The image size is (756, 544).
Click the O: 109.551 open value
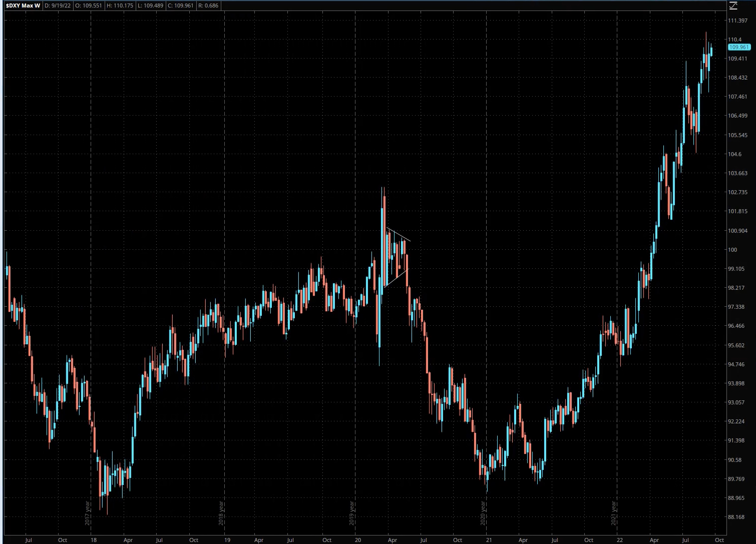coord(89,6)
